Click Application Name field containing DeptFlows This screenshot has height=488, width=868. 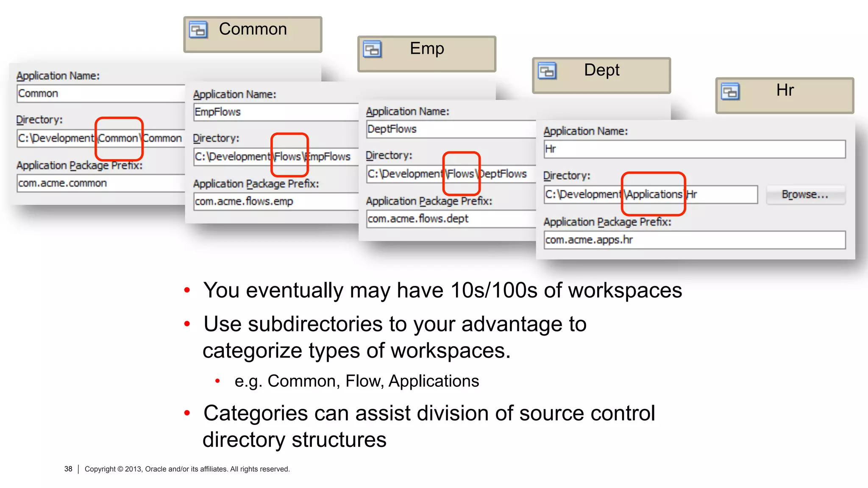click(451, 129)
